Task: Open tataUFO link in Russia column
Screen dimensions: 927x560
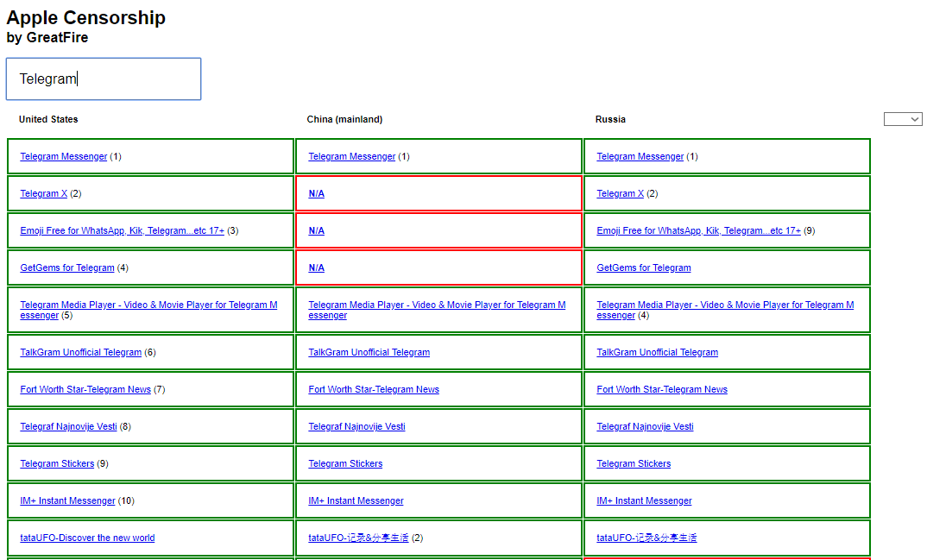Action: tap(646, 538)
